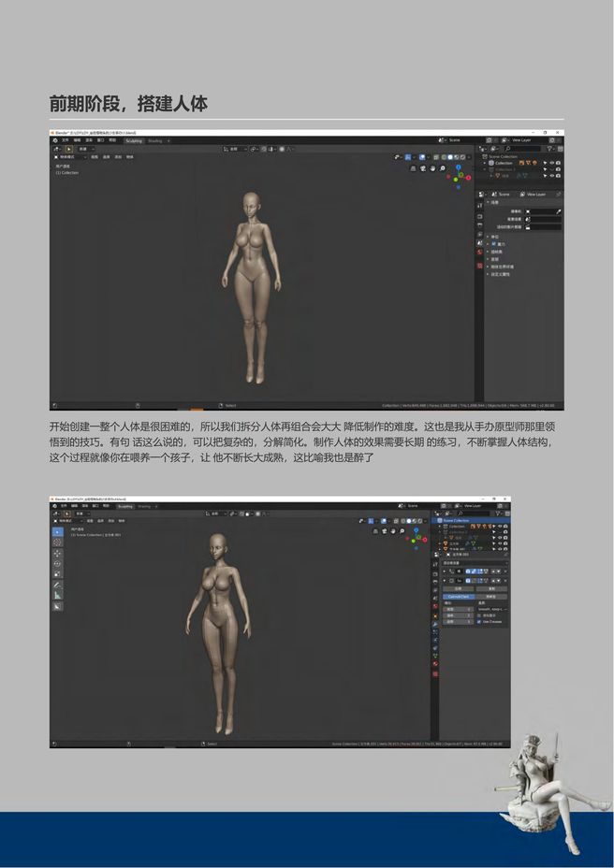This screenshot has width=614, height=868.
Task: Click 复制 Copy button in lower modifier panel
Action: [491, 588]
